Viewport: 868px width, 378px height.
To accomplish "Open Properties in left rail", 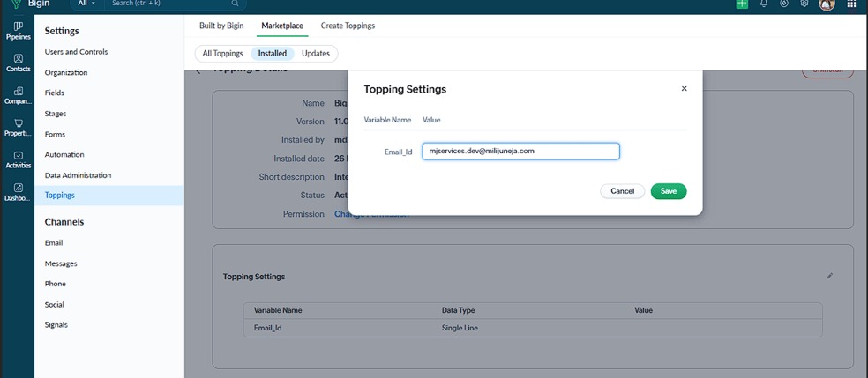I will (19, 127).
